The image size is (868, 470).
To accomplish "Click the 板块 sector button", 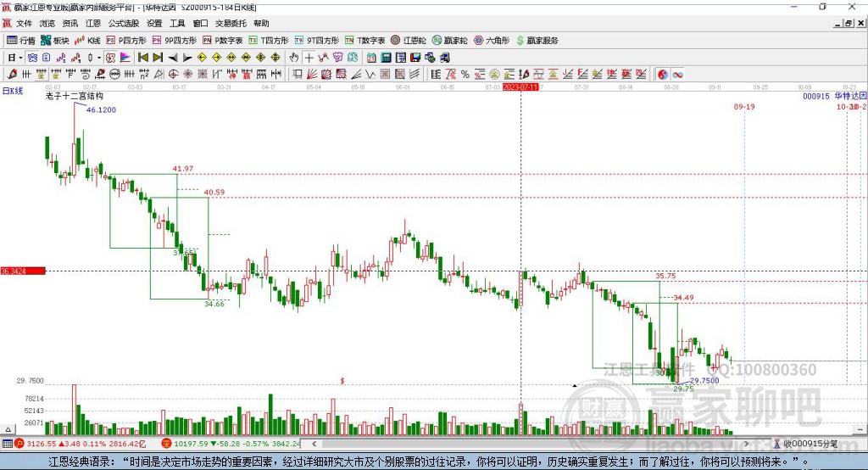I will [55, 41].
